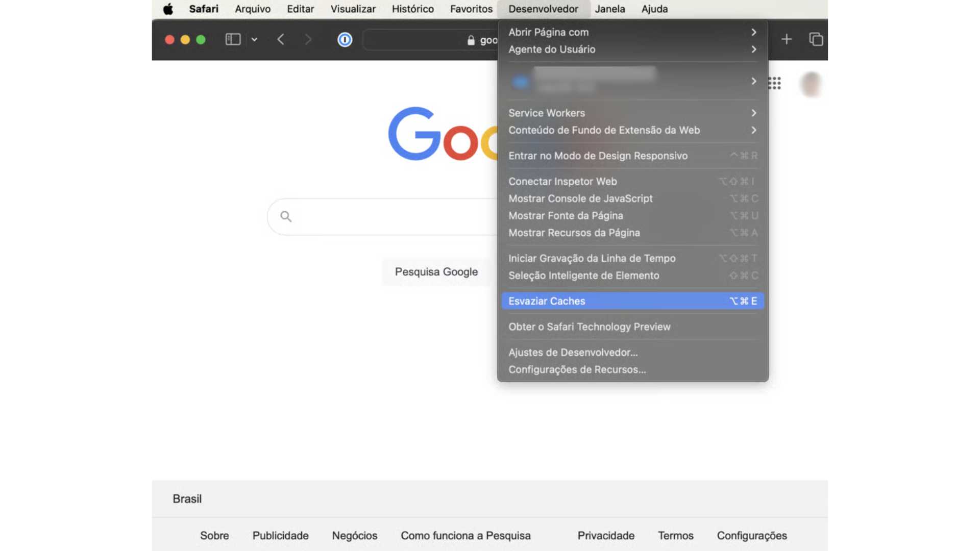Focus the Google search box
Image resolution: width=980 pixels, height=551 pixels.
pos(383,216)
